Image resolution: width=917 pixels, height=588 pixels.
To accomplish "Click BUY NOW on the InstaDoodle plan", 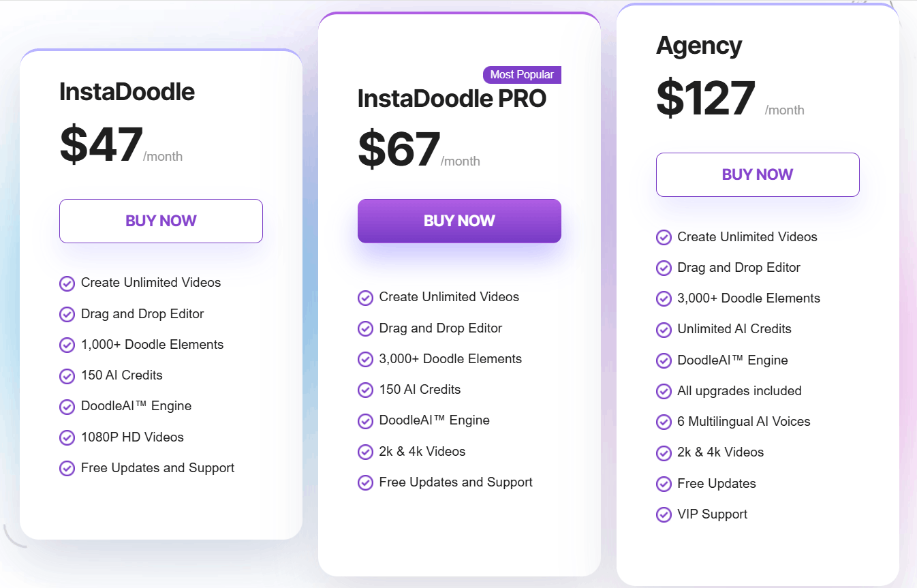I will (161, 221).
